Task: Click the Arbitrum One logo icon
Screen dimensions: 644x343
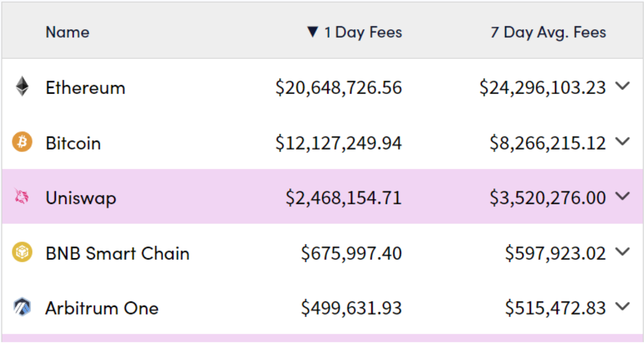Action: [22, 307]
